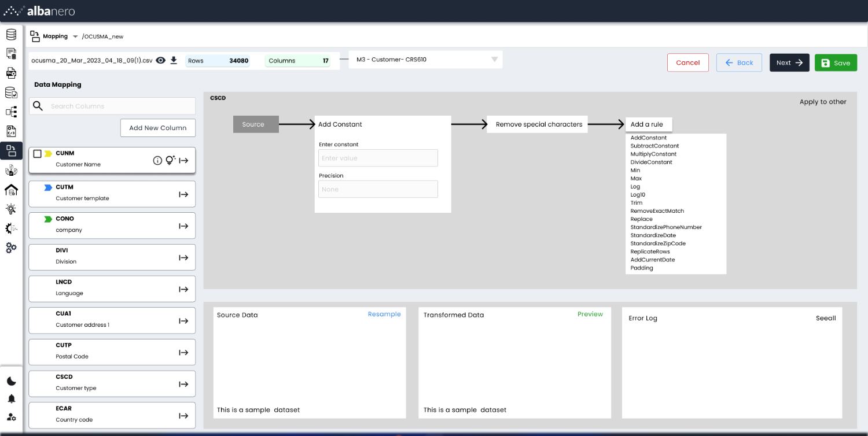Select StandardizeDate from rule list
This screenshot has width=868, height=436.
[653, 235]
